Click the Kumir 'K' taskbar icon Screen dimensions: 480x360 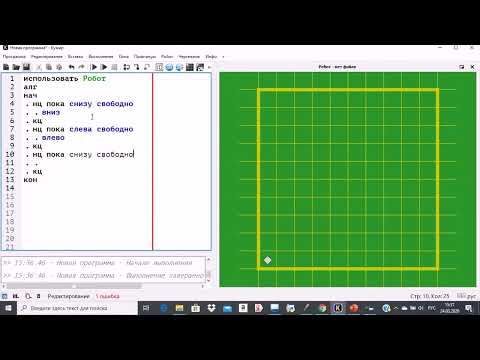tap(338, 308)
